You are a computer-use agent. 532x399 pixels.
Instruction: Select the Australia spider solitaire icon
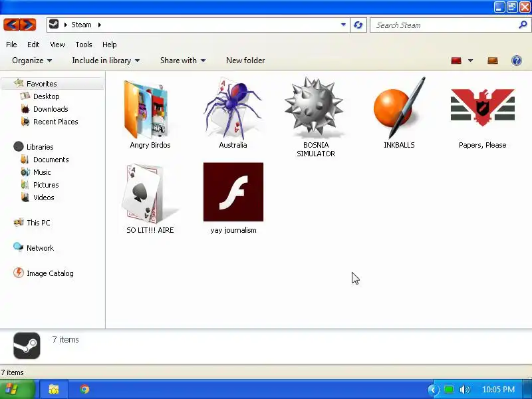click(x=233, y=108)
